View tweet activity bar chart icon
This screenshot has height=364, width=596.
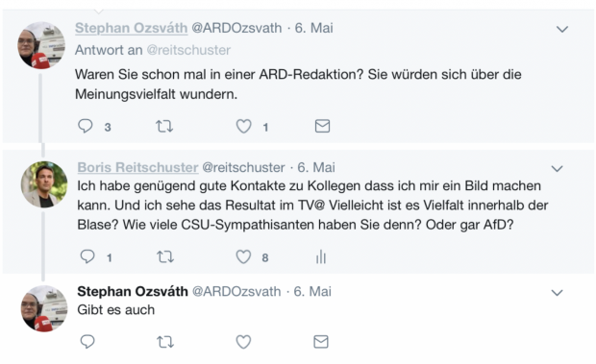pyautogui.click(x=321, y=257)
